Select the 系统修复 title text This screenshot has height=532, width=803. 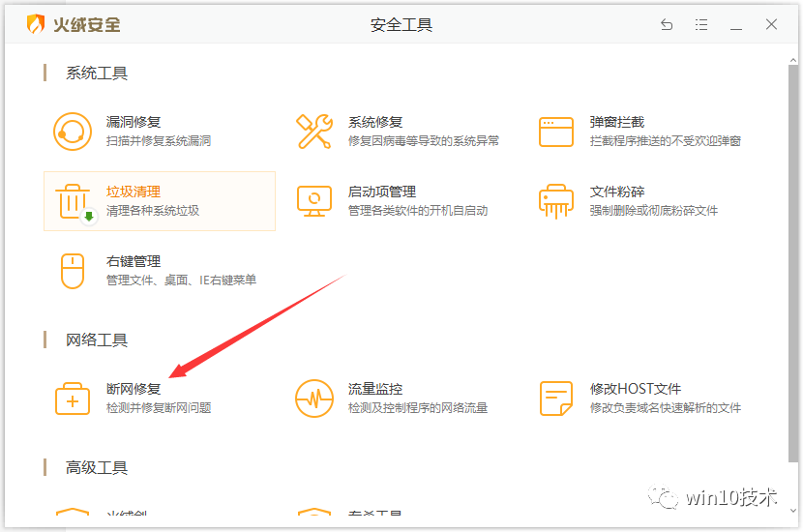click(375, 122)
